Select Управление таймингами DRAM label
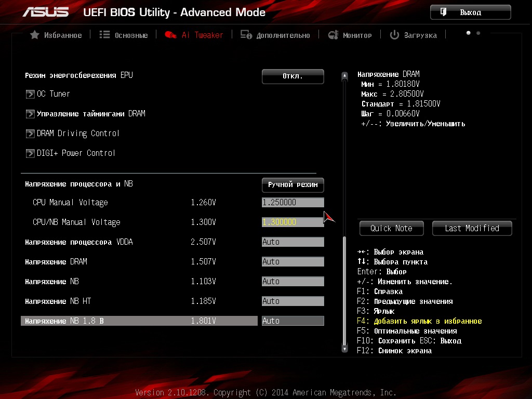Viewport: 532px width, 399px height. click(x=91, y=114)
